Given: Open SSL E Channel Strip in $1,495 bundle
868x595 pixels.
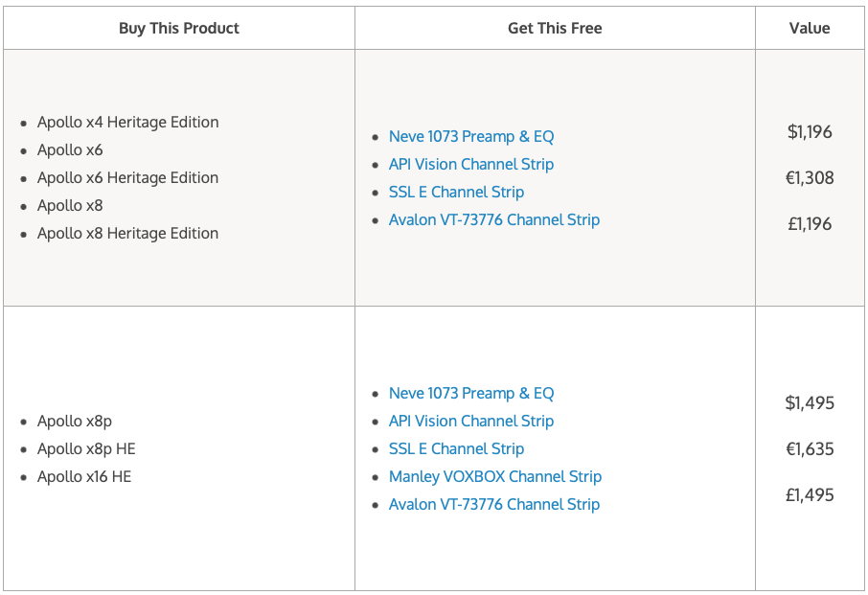Looking at the screenshot, I should [x=456, y=449].
